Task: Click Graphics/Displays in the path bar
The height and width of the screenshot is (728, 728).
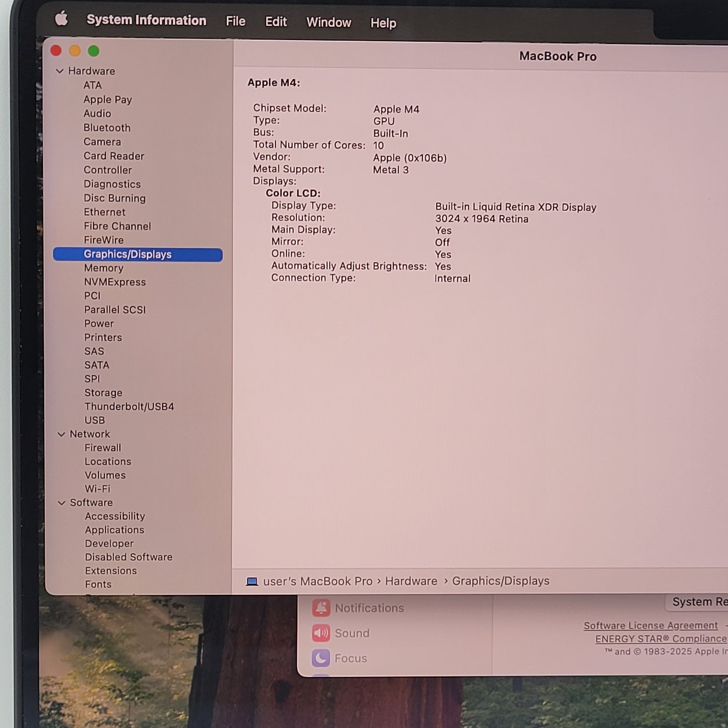Action: click(x=501, y=581)
